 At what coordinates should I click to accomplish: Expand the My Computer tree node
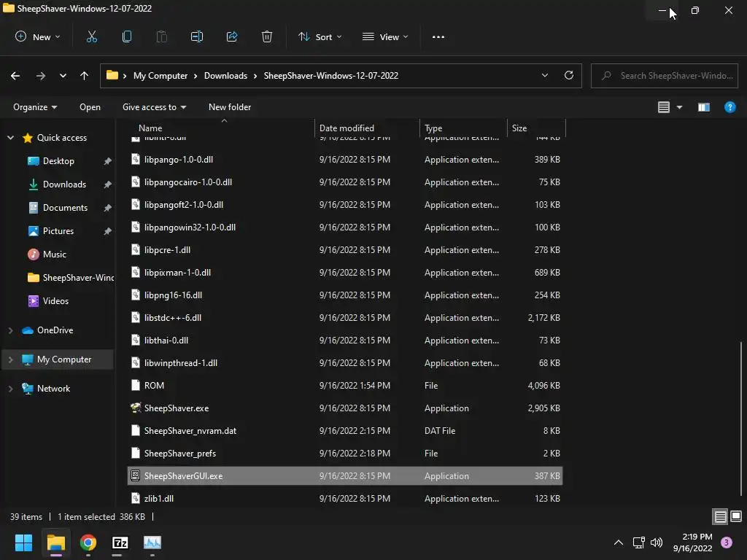click(10, 359)
